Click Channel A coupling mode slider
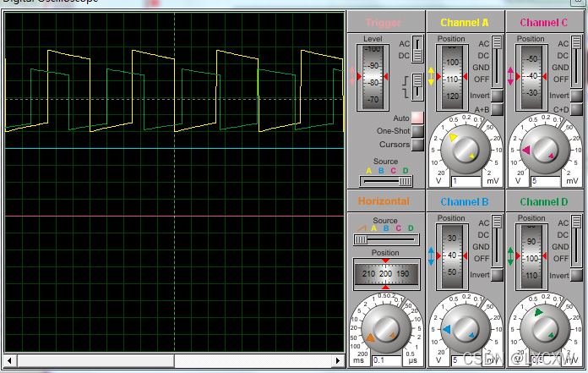The image size is (588, 373). 497,62
